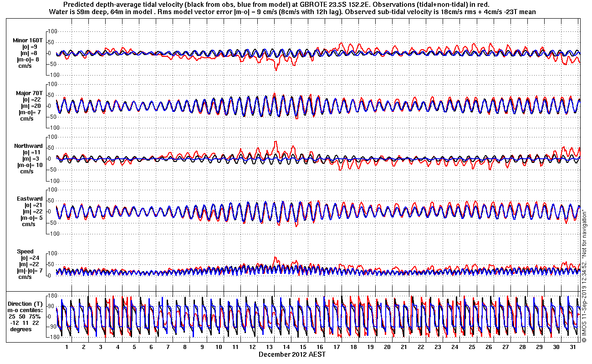Click the '|m-o|= 5' value in the Eastward panel

(31, 218)
